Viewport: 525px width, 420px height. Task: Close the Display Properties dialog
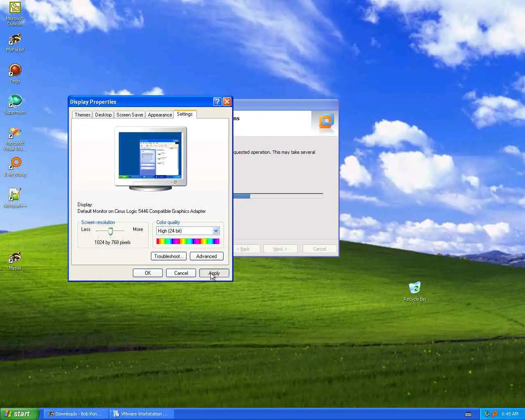[x=227, y=102]
